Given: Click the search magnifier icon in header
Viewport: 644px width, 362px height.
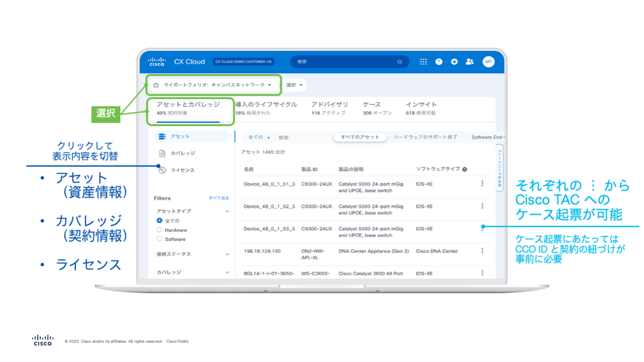Looking at the screenshot, I should [400, 62].
